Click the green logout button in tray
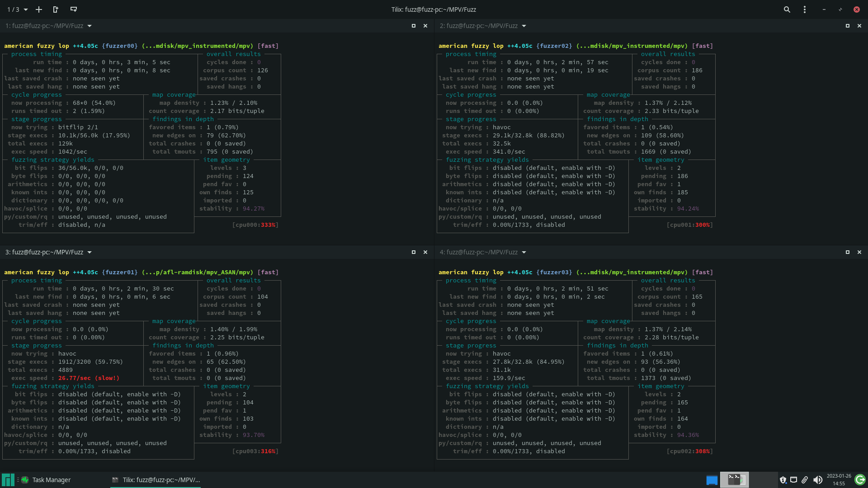 (x=860, y=479)
